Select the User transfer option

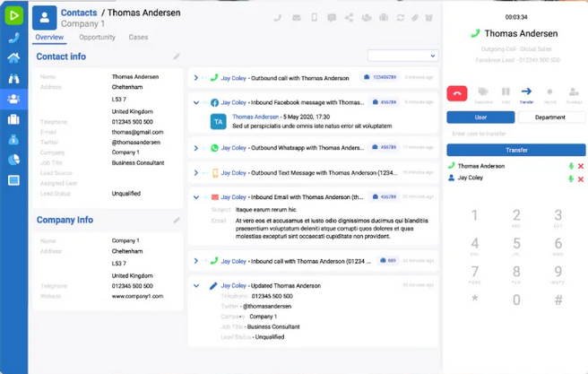pos(480,117)
